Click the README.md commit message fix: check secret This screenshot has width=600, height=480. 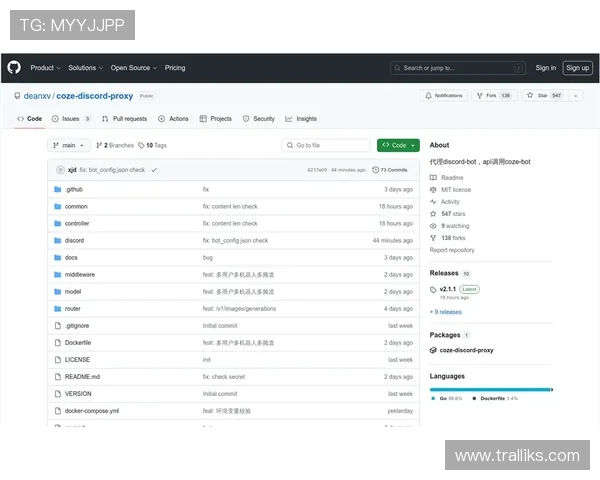click(224, 377)
